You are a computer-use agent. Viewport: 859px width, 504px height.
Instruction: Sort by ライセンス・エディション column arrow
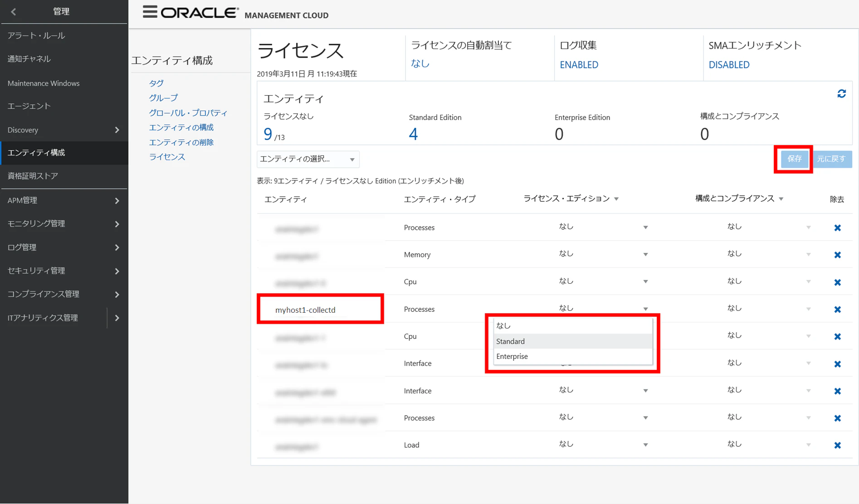click(x=616, y=199)
